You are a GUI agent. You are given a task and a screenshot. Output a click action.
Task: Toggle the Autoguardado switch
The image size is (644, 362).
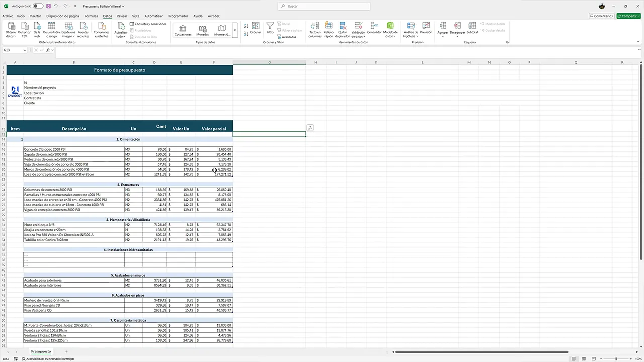(38, 6)
